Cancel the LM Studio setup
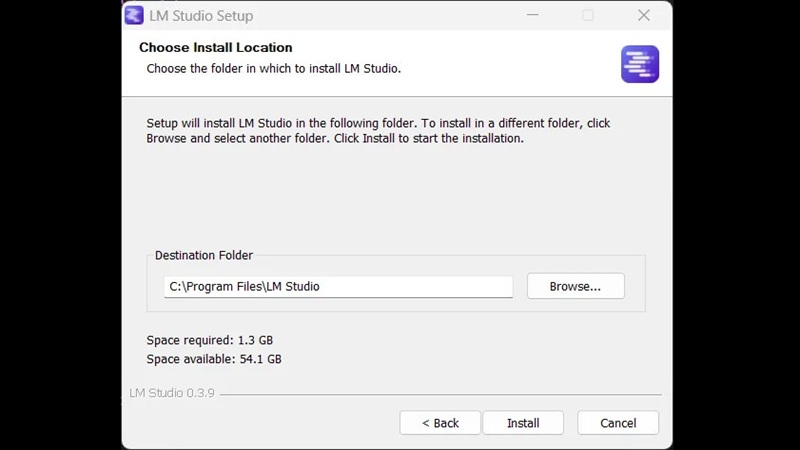800x450 pixels. pos(618,423)
